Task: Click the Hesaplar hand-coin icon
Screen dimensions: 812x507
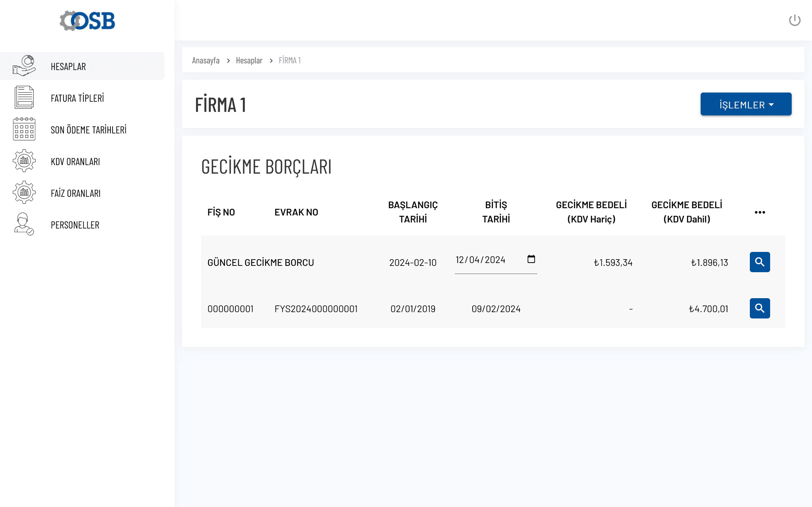Action: 24,66
